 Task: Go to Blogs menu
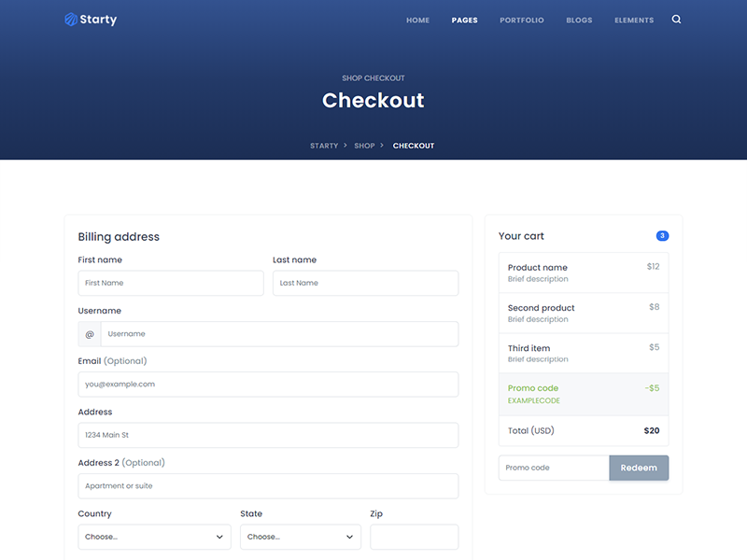pos(579,21)
